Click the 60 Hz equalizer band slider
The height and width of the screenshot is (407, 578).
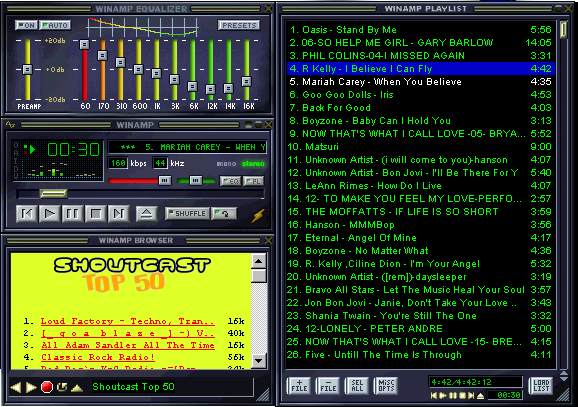point(84,45)
